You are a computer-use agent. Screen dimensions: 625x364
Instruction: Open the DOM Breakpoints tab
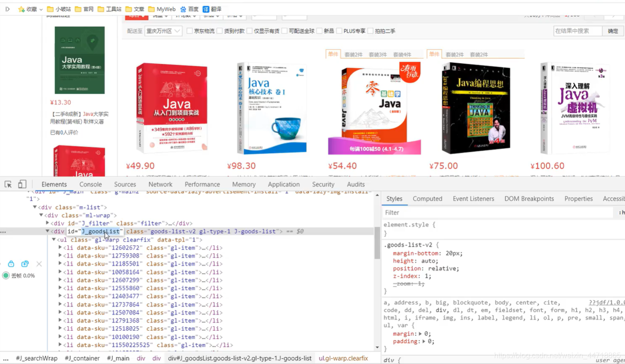pyautogui.click(x=529, y=199)
